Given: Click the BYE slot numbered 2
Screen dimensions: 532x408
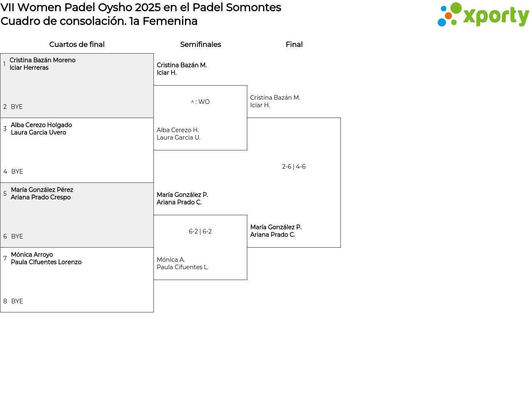Looking at the screenshot, I should (17, 107).
